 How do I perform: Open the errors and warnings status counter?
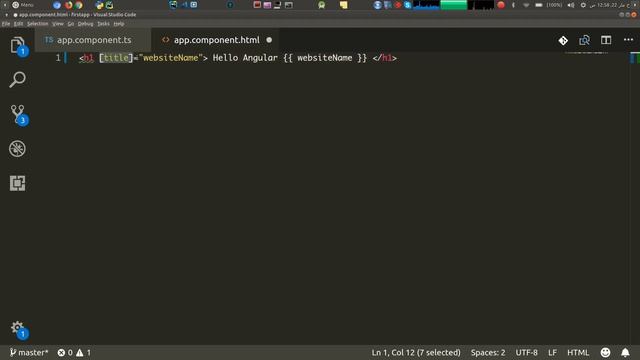tap(74, 352)
